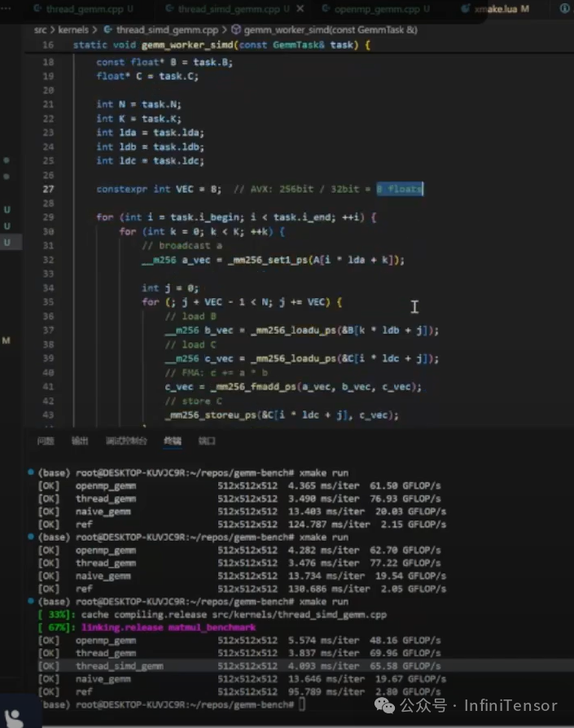574x728 pixels.
Task: Click '124.787 ms/iter' in the terminal
Action: pos(329,524)
